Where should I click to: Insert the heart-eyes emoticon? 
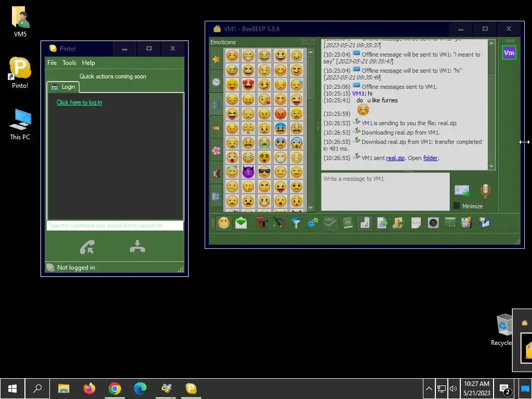point(248,85)
